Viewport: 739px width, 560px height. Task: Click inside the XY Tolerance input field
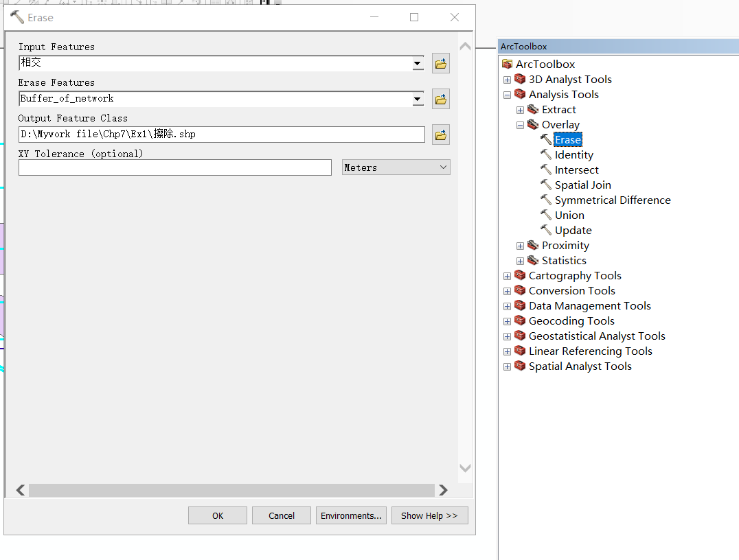click(174, 167)
